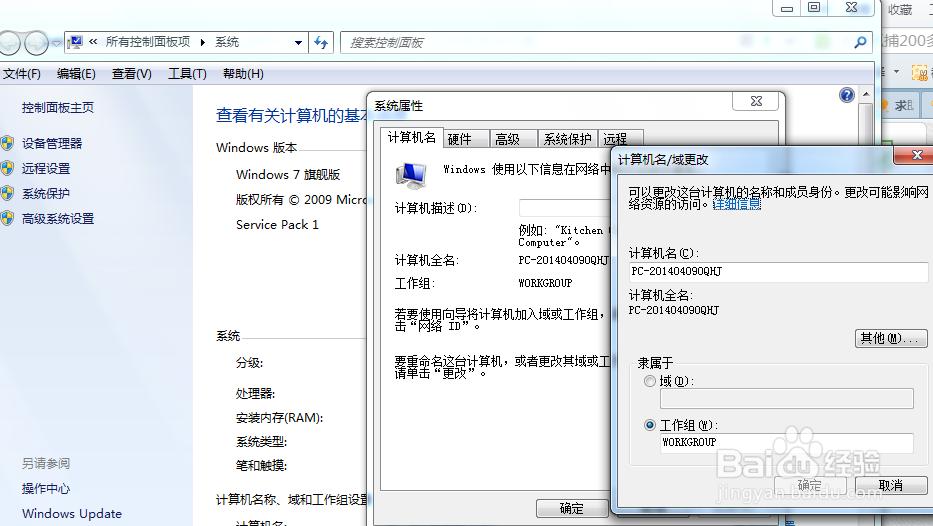The height and width of the screenshot is (526, 933).
Task: Open the recent pages dropdown arrow
Action: coord(56,43)
